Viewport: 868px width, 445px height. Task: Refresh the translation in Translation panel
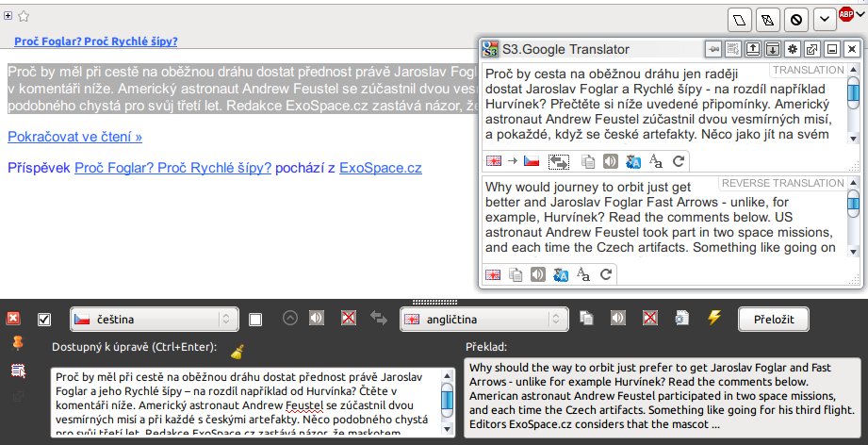(x=679, y=161)
